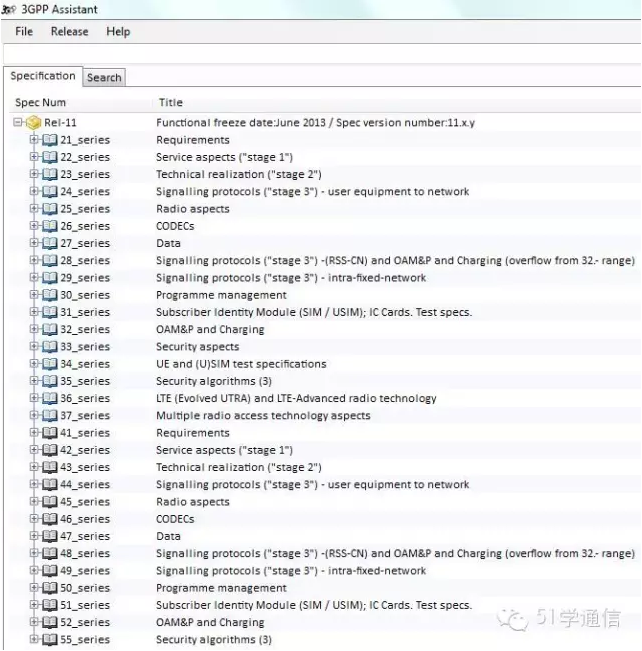Viewport: 642px width, 651px height.
Task: Click UE and (U)SIM test specifications title
Action: 241,364
